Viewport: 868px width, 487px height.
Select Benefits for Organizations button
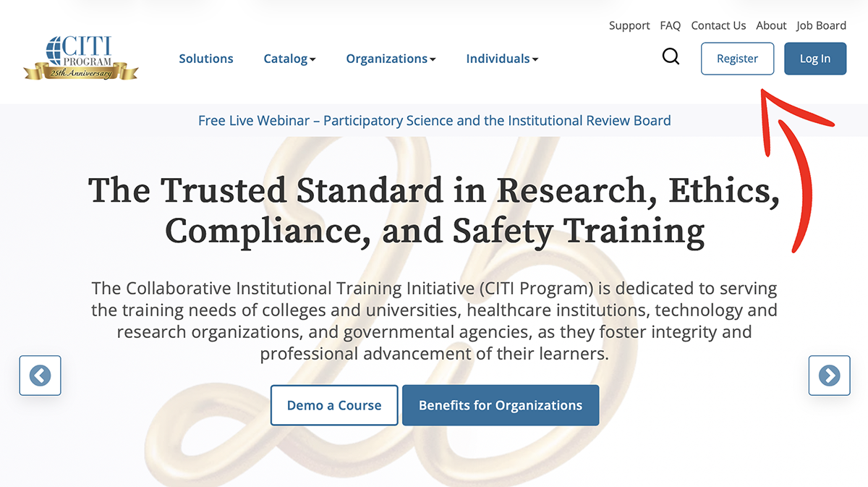pyautogui.click(x=501, y=405)
